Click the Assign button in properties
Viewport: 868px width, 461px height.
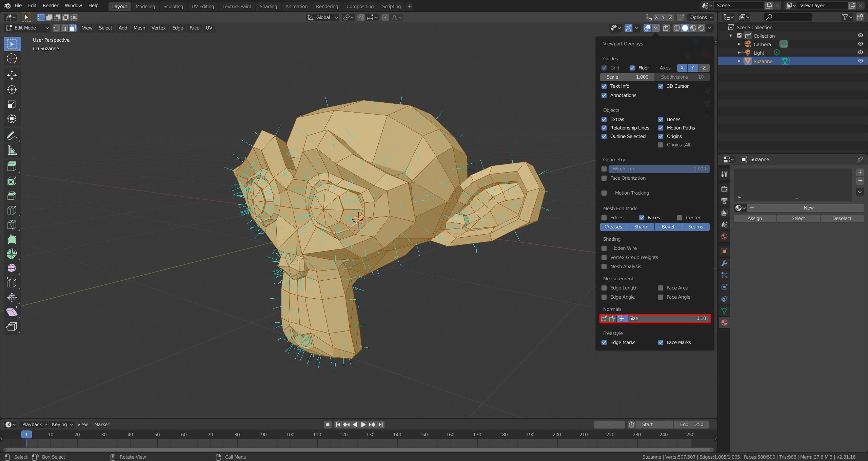755,218
